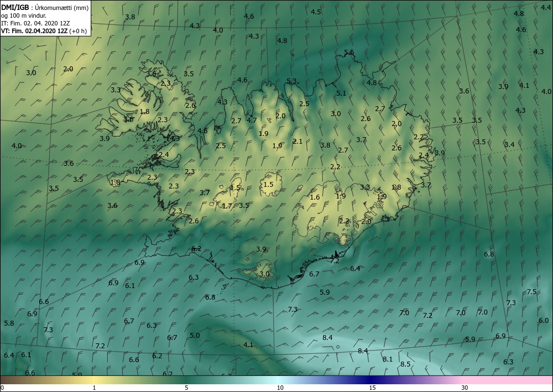This screenshot has height=392, width=553.
Task: Click the 15 label on the color scale
Action: tap(372, 388)
